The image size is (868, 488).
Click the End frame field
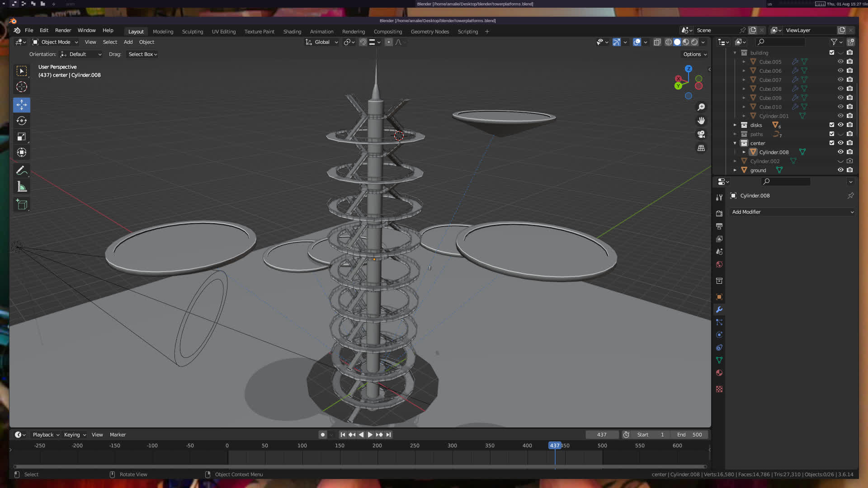[690, 435]
